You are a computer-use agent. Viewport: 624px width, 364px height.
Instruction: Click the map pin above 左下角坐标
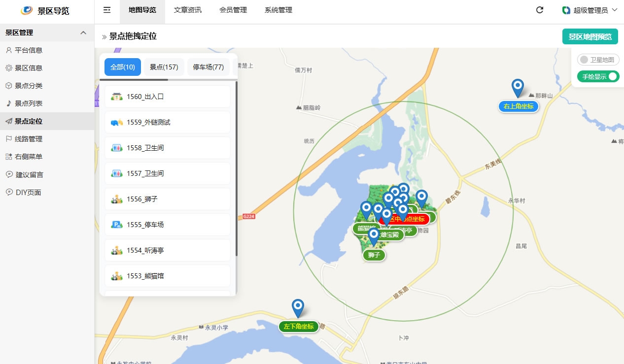click(x=298, y=308)
